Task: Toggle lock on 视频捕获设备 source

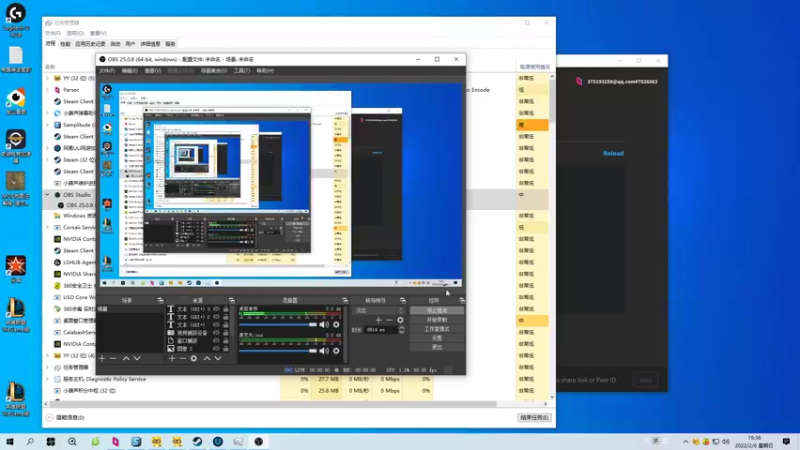Action: tap(226, 333)
